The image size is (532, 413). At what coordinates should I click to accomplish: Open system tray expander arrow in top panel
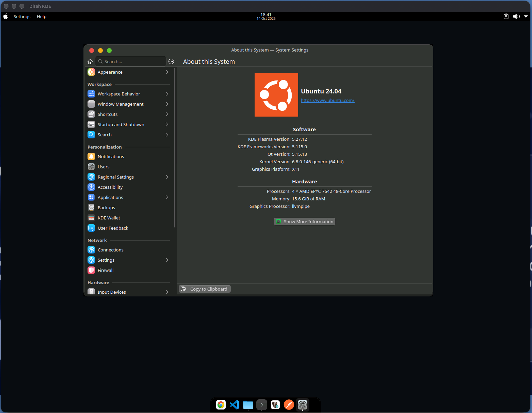(526, 17)
